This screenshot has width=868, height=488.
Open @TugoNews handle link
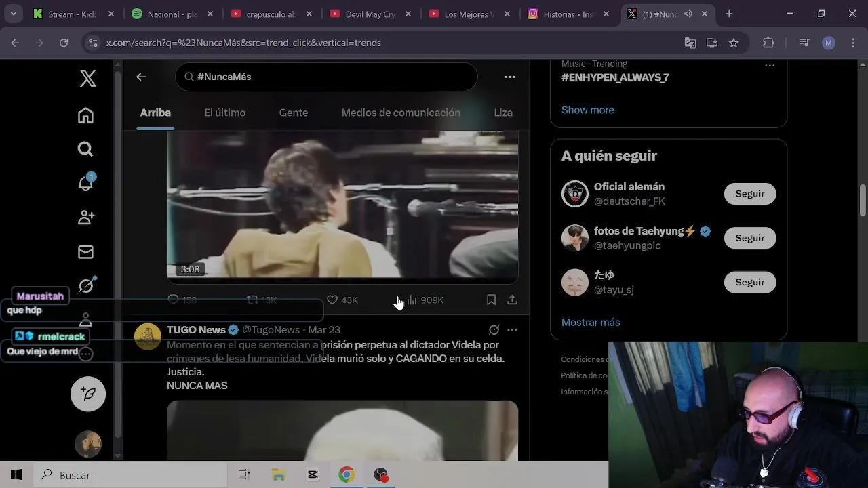[271, 330]
